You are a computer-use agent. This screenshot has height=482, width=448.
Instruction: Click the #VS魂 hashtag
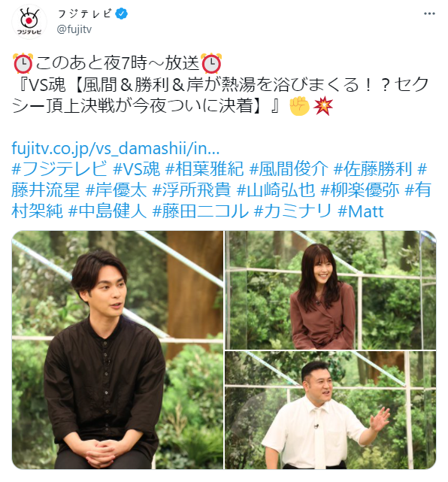137,168
